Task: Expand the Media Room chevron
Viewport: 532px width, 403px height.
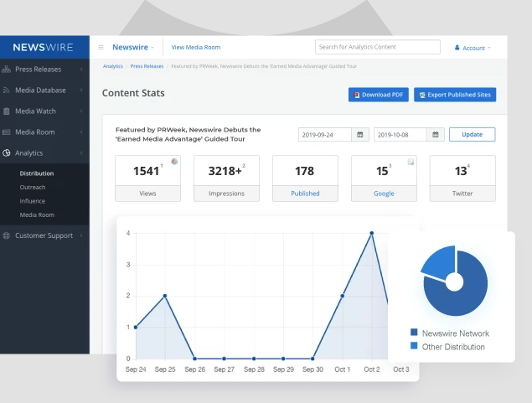Action: [81, 132]
